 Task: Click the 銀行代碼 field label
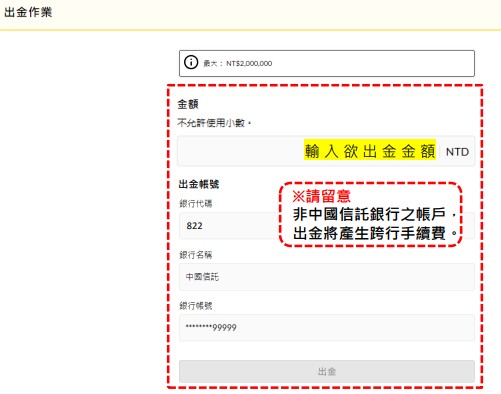click(x=196, y=203)
